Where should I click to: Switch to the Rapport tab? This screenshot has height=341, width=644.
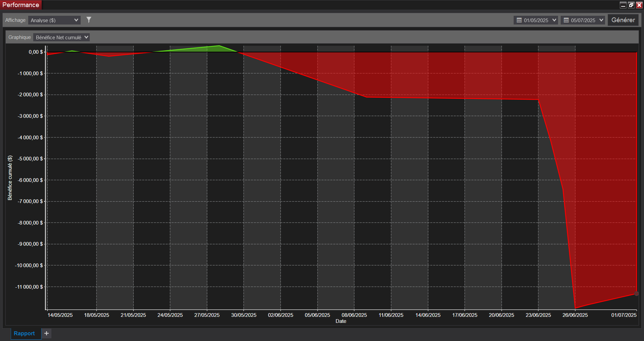click(24, 333)
